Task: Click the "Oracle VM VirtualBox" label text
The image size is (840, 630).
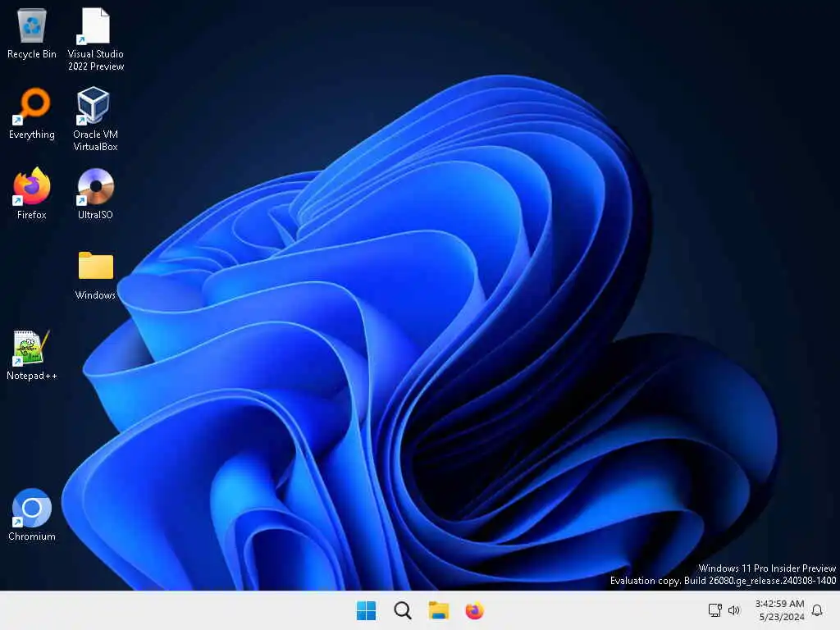Action: (95, 140)
